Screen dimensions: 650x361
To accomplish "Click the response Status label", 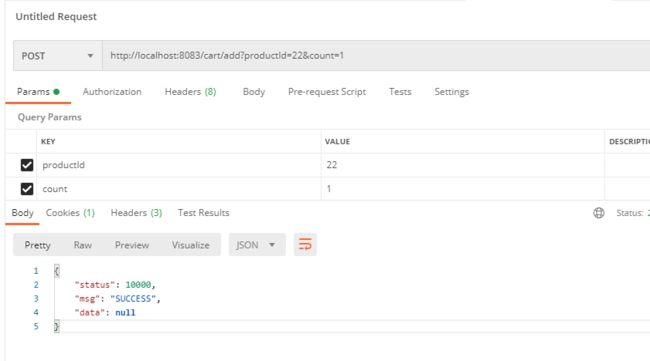I will point(630,213).
